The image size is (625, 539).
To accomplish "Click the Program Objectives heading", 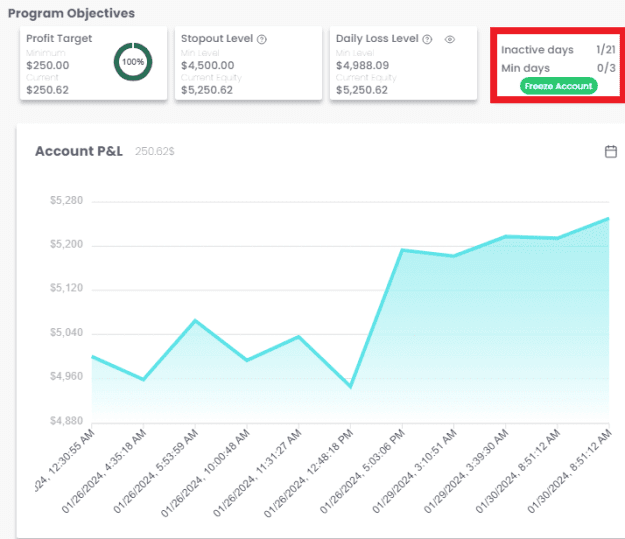I will click(x=71, y=13).
